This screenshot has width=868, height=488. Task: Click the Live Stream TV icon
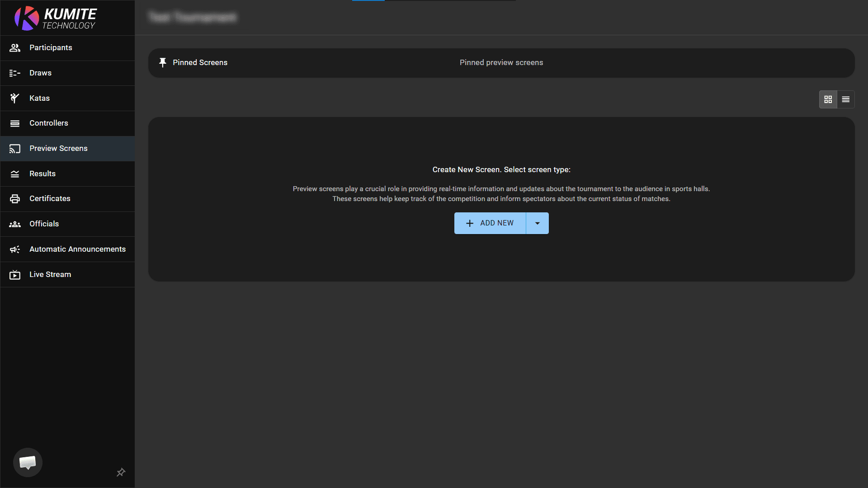(x=15, y=274)
